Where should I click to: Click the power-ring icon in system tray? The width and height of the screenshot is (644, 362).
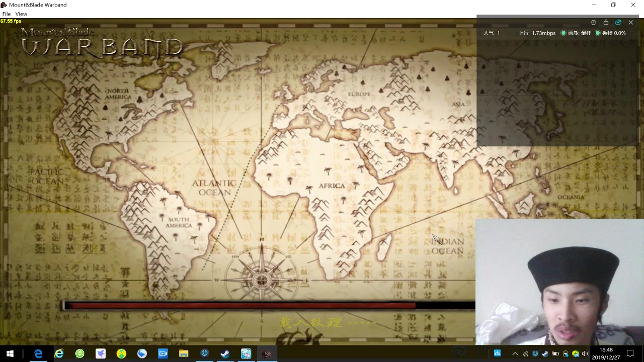click(x=535, y=354)
